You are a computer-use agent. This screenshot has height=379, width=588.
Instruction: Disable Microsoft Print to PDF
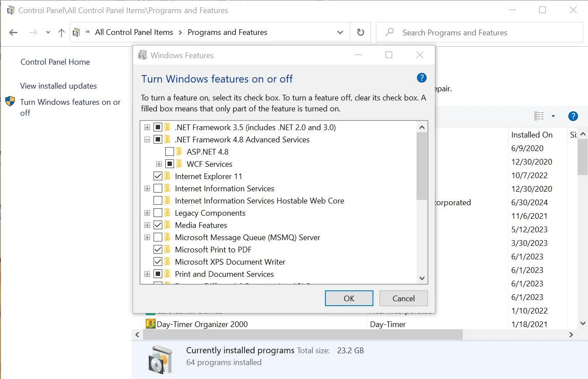point(158,250)
